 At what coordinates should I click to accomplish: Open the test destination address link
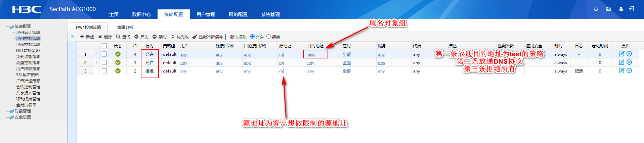[311, 54]
